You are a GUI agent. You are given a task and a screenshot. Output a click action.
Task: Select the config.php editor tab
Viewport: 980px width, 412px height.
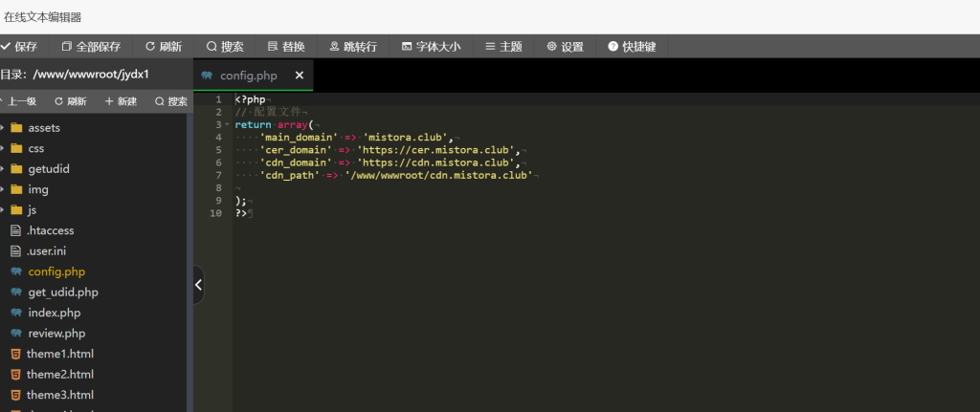[247, 76]
